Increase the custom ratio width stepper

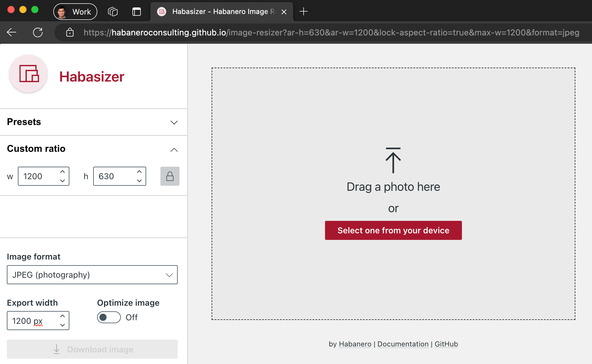(x=63, y=172)
